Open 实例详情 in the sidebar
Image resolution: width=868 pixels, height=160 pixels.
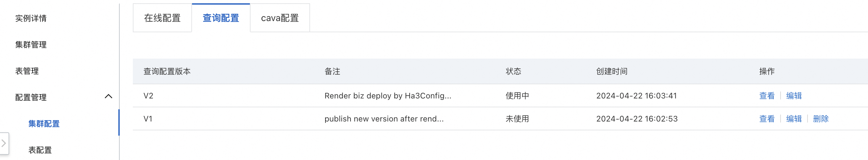tap(31, 18)
